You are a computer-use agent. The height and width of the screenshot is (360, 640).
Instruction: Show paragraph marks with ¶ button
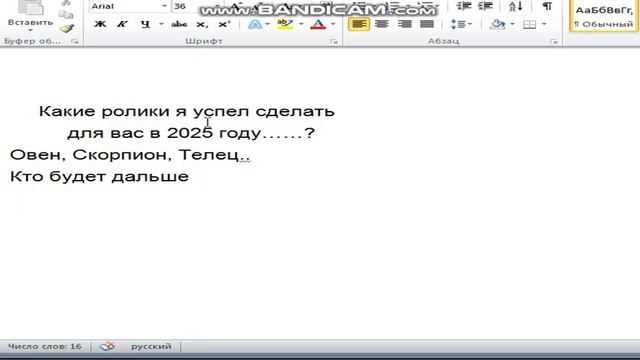(547, 6)
